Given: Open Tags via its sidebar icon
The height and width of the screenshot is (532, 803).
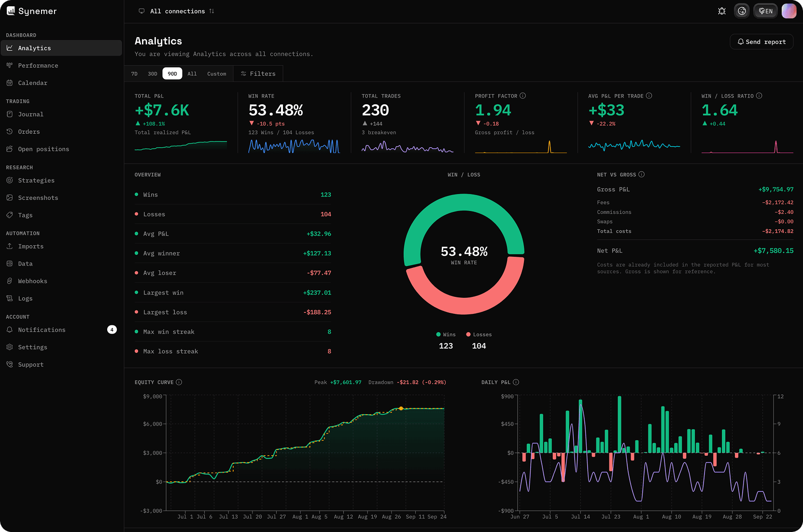Looking at the screenshot, I should (10, 215).
